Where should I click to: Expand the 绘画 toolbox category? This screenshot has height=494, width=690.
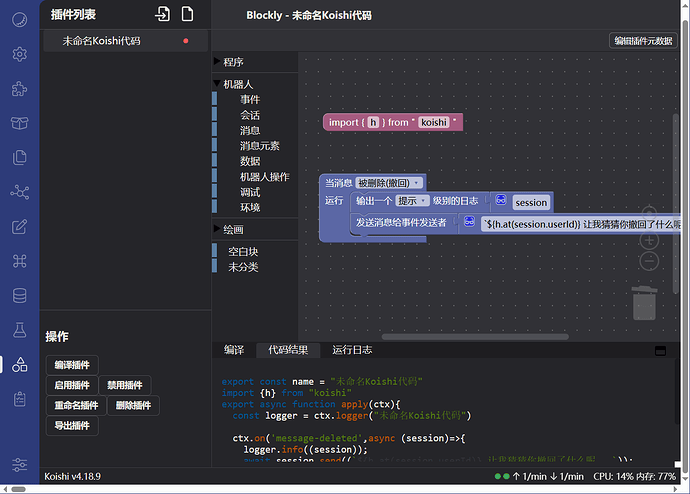[x=233, y=230]
